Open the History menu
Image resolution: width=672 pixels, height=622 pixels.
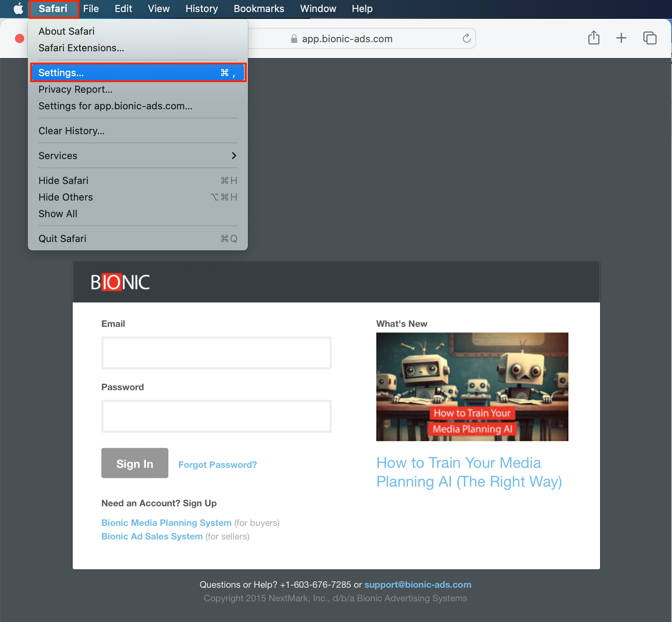click(202, 9)
